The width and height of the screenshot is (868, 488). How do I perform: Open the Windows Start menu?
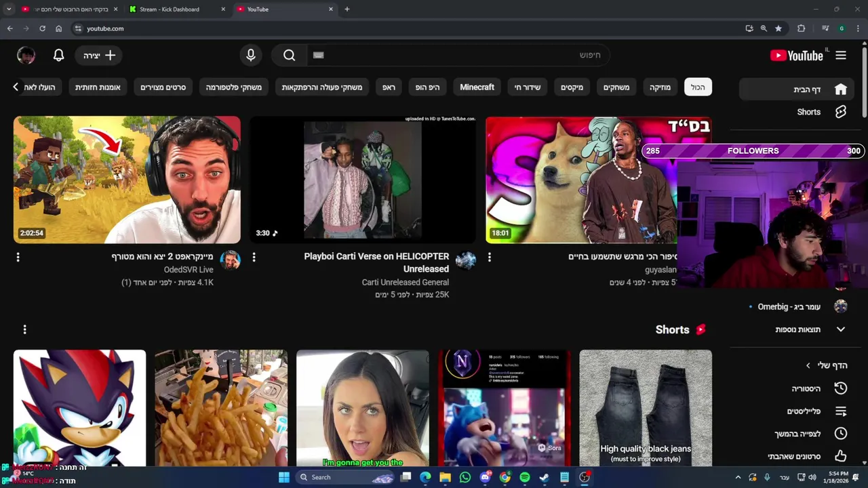tap(284, 477)
